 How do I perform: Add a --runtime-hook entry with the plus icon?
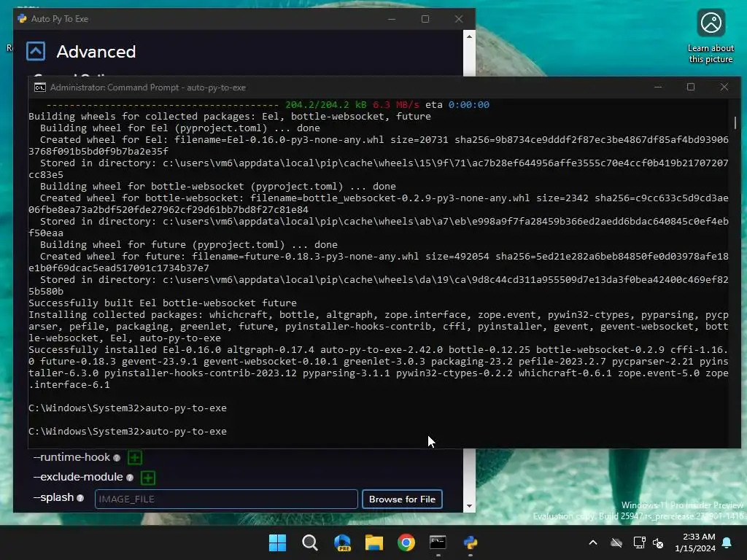point(135,458)
